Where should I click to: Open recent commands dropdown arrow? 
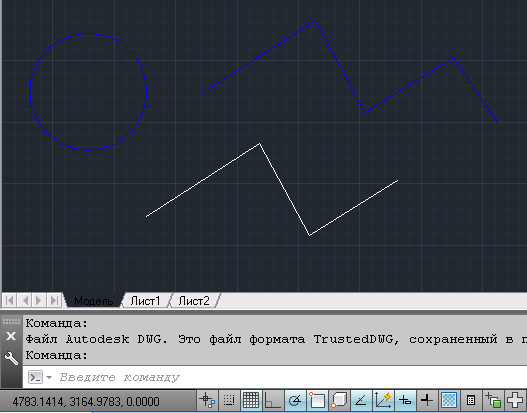49,377
